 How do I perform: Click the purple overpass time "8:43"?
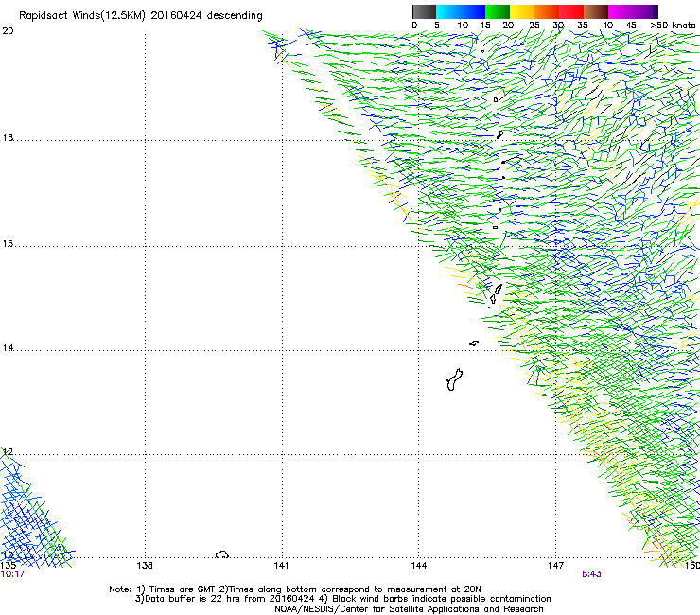coord(591,574)
